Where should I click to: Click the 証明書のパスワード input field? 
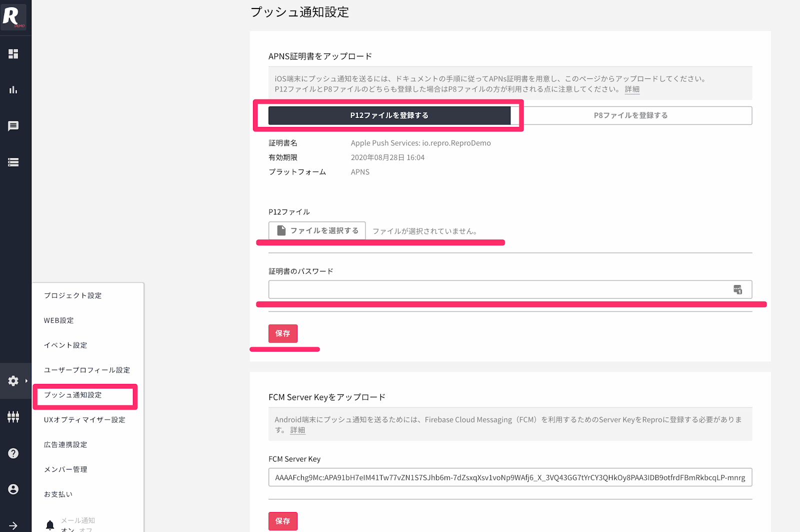click(x=500, y=289)
